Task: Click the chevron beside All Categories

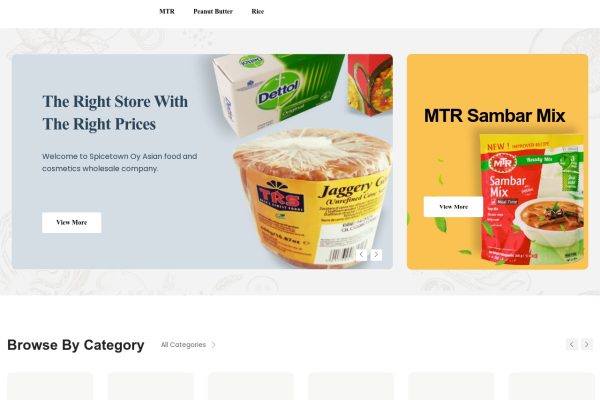Action: (214, 344)
